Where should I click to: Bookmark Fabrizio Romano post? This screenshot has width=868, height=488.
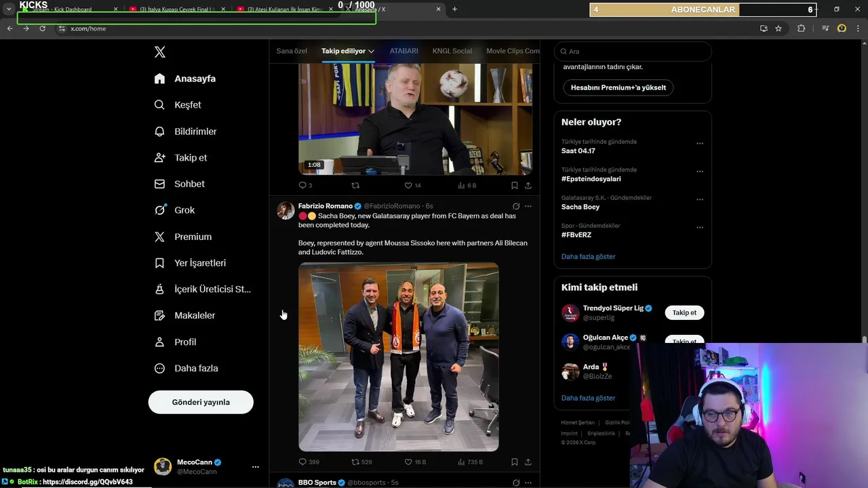point(515,462)
